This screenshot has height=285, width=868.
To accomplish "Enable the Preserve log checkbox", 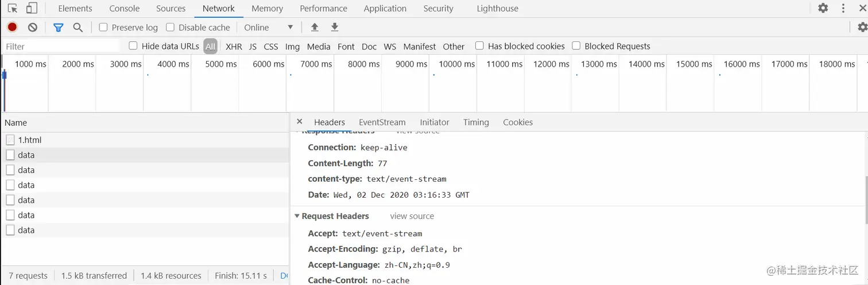I will coord(103,27).
